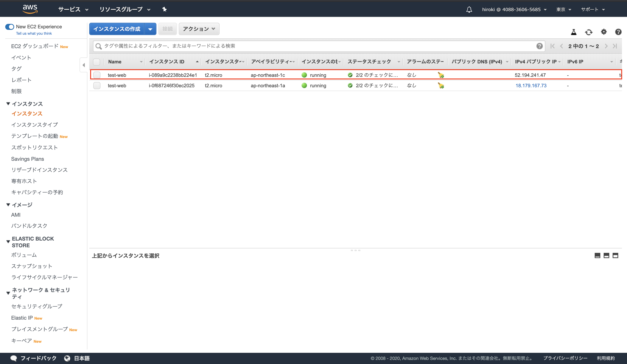The image size is (627, 364).
Task: Select all instances with header checkbox
Action: [x=97, y=62]
